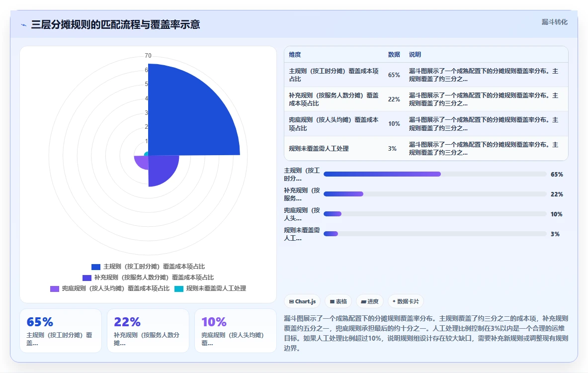
Task: Click the 3% label beside the last progress bar
Action: 555,234
